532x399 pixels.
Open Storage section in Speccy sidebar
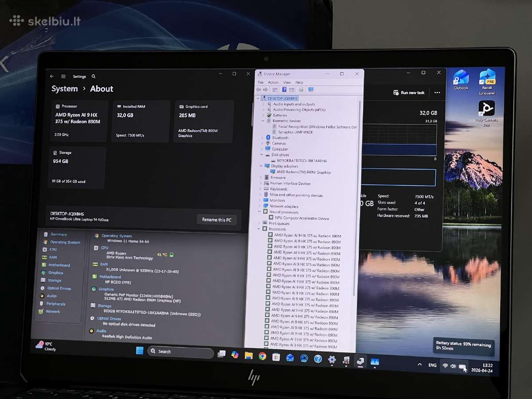51,280
